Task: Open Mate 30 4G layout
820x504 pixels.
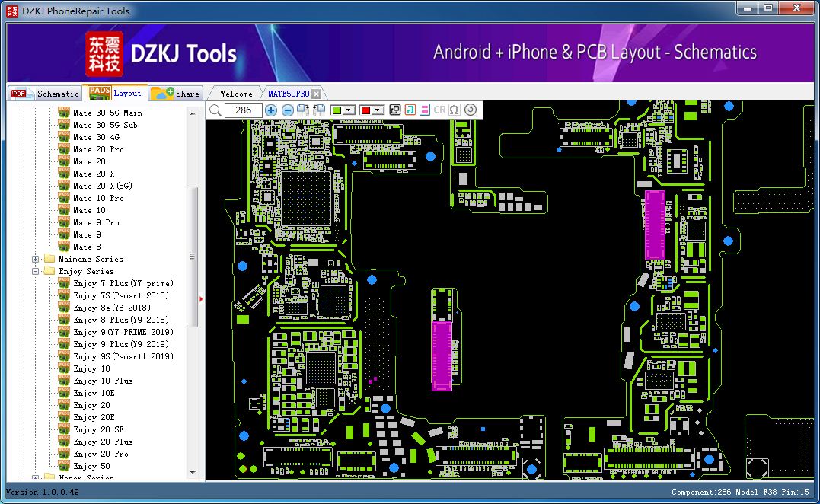Action: coord(96,137)
